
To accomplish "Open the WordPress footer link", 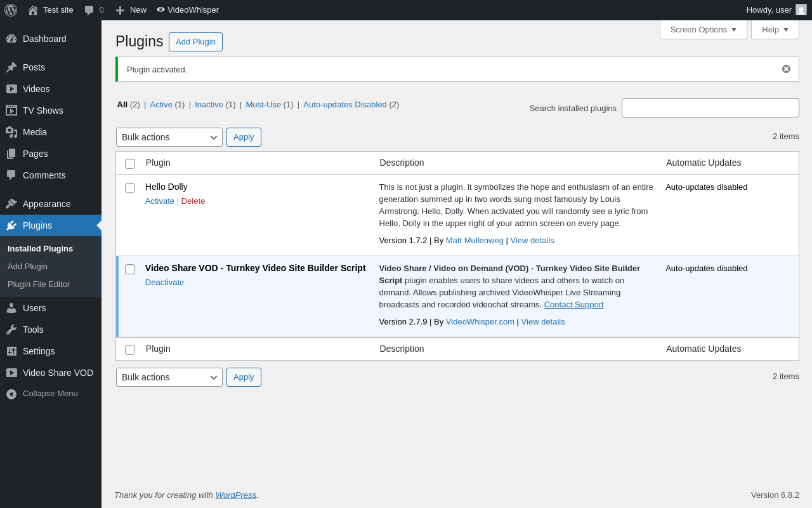I will coord(236,495).
